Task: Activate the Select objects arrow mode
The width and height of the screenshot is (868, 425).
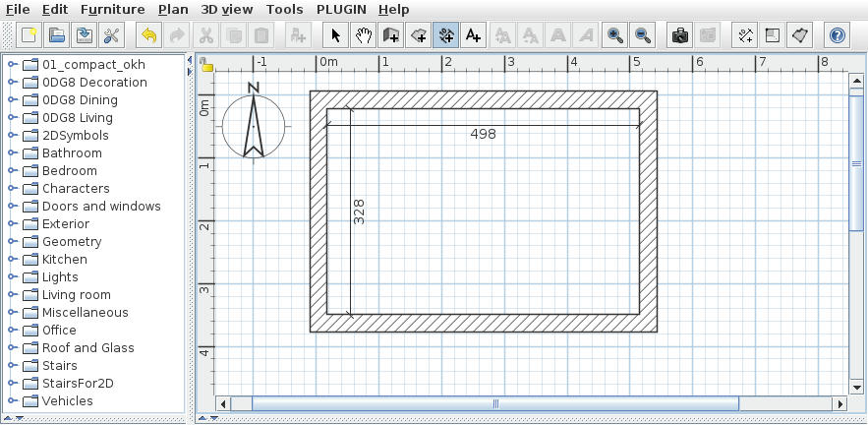Action: pos(335,36)
